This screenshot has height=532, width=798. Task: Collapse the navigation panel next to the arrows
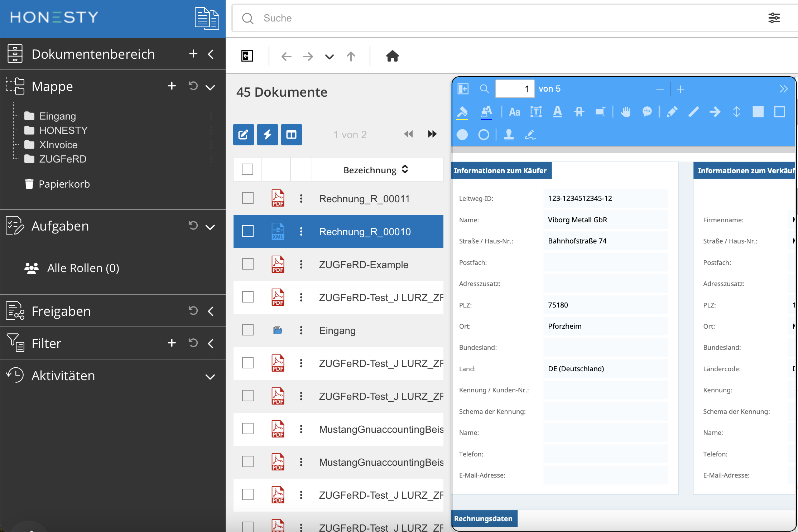[x=247, y=56]
